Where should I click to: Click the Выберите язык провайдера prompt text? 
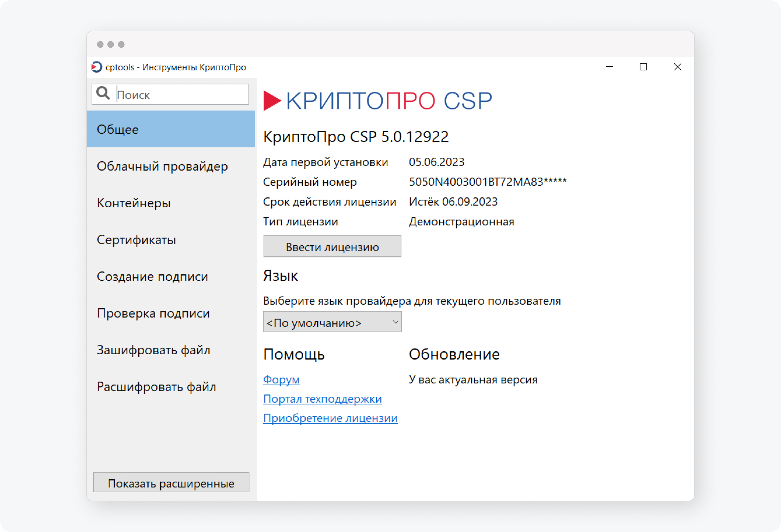pos(412,301)
